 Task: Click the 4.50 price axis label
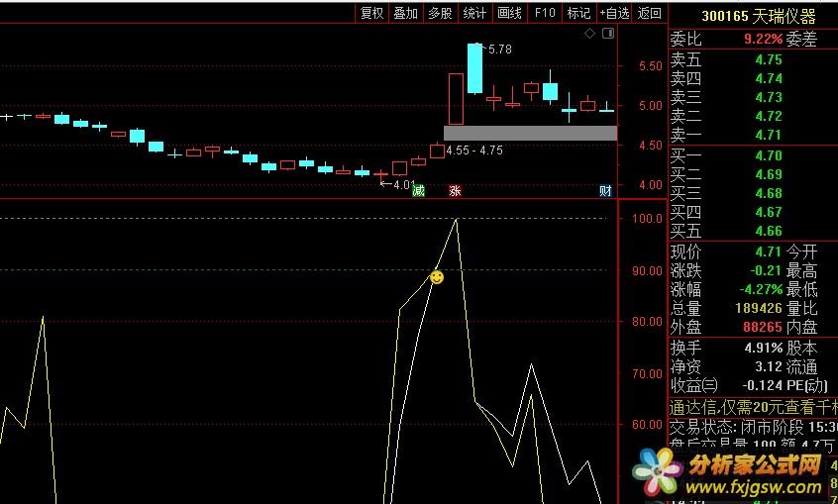pos(651,145)
